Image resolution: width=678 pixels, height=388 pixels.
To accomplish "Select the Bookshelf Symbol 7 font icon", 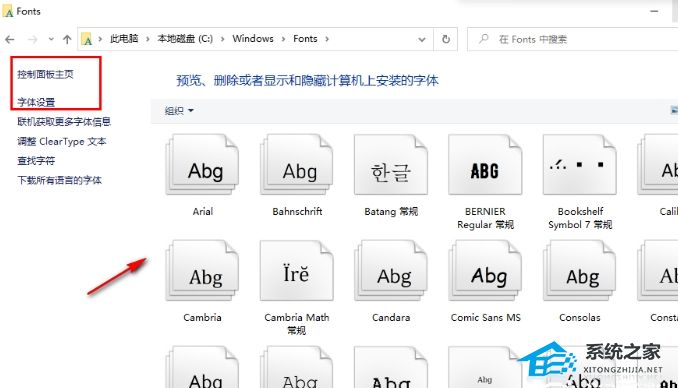I will [579, 164].
